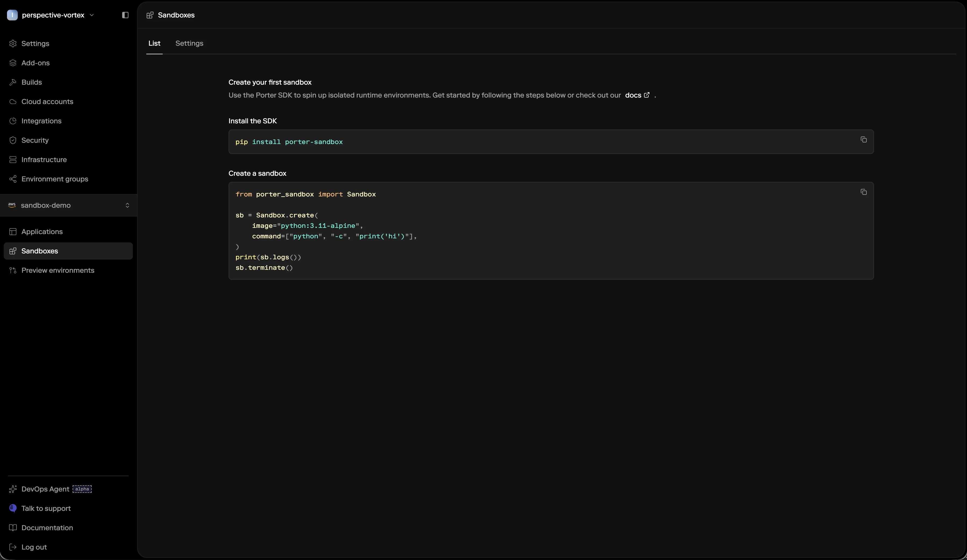Image resolution: width=967 pixels, height=560 pixels.
Task: Open Integrations page
Action: pyautogui.click(x=68, y=121)
